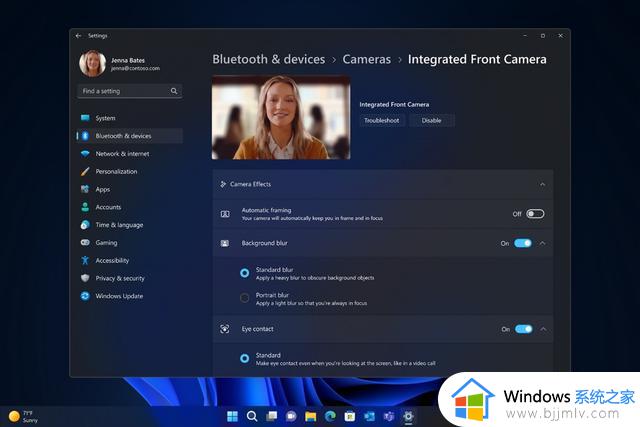The image size is (640, 427).
Task: Open Privacy & security settings
Action: coord(129,278)
